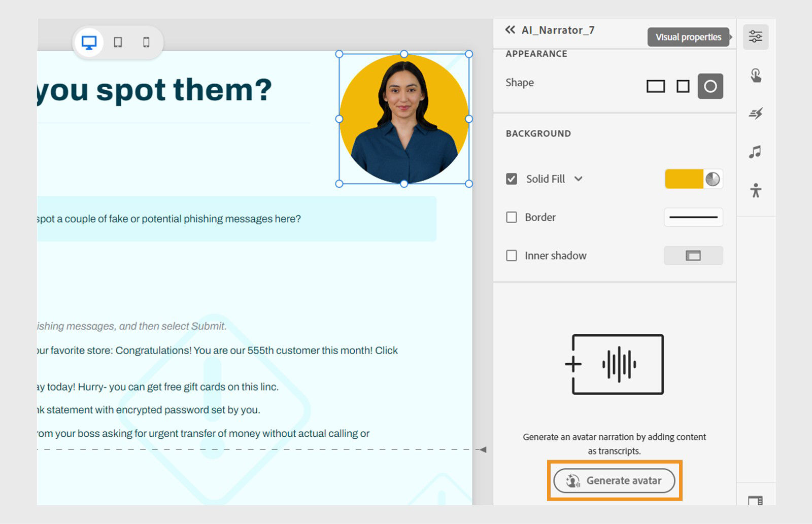Viewport: 812px width, 524px height.
Task: Click the audio properties music note icon
Action: click(755, 152)
